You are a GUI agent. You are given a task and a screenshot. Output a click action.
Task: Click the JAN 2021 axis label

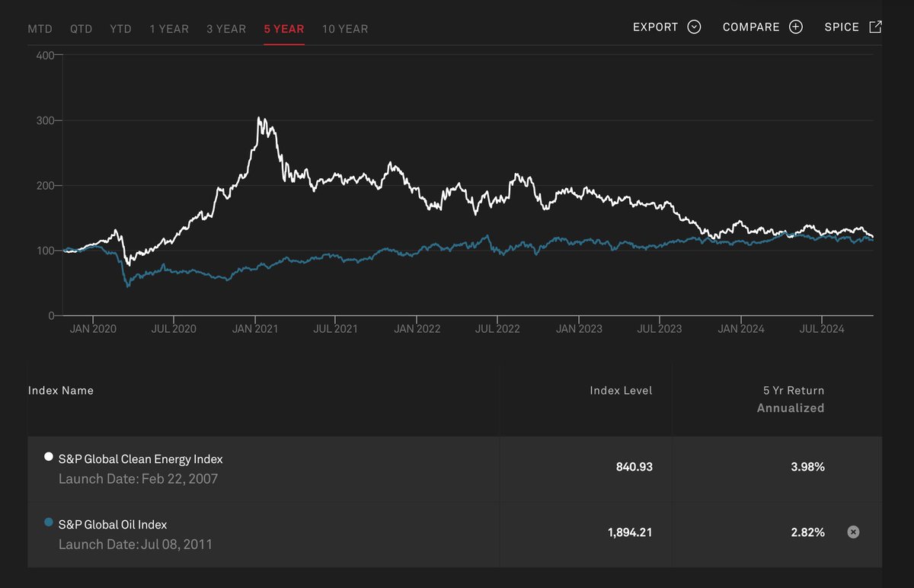(x=255, y=329)
